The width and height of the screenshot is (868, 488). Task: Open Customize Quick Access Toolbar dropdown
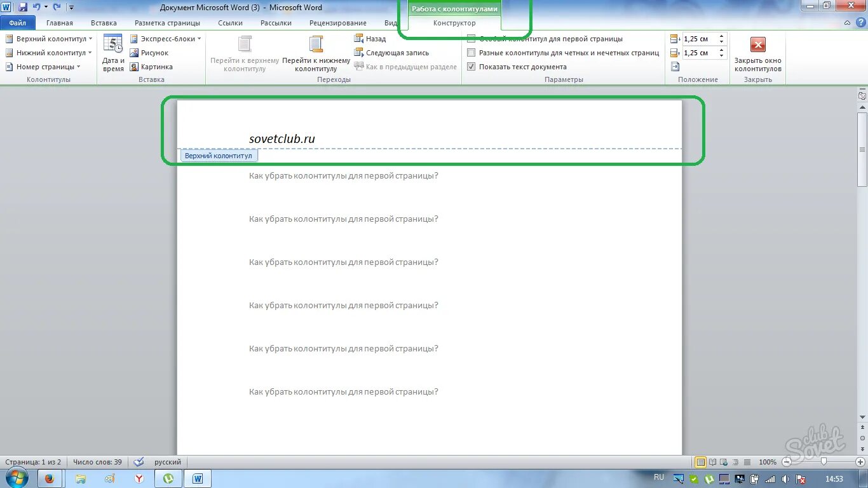click(71, 7)
